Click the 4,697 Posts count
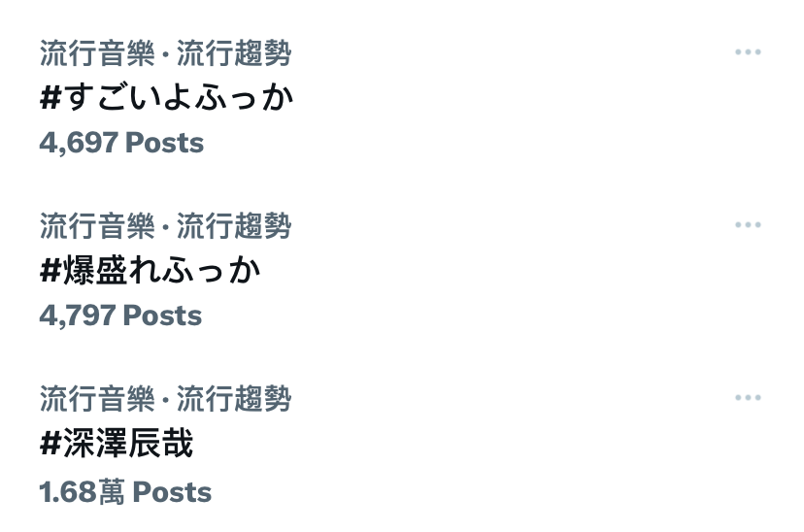Screen dimensions: 804x532 (x=121, y=143)
